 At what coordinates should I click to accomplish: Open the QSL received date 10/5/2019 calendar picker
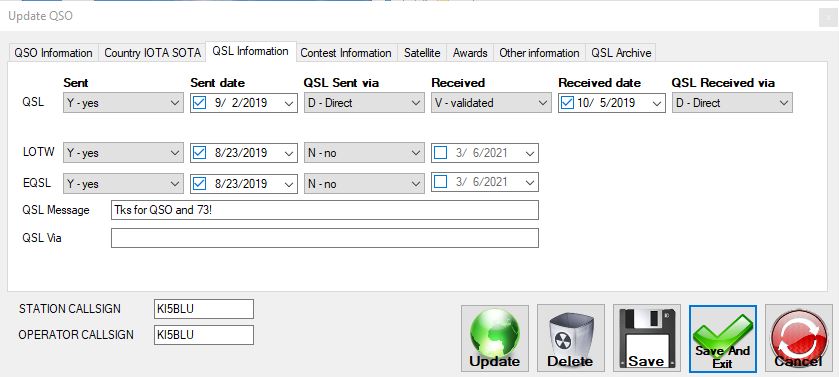[657, 103]
